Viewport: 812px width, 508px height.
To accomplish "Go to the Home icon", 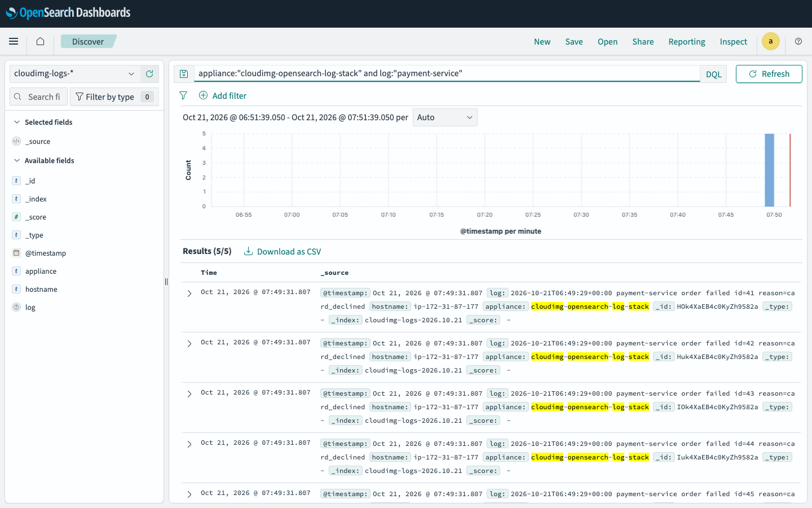I will click(40, 41).
